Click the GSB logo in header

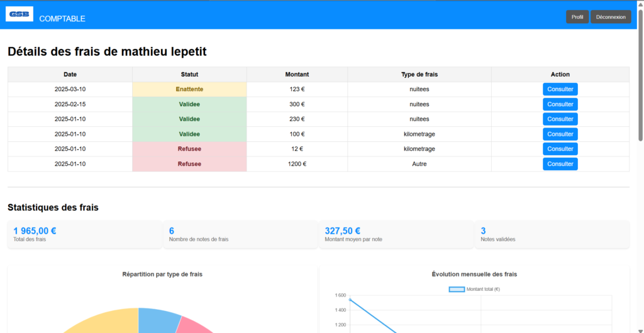coord(19,14)
